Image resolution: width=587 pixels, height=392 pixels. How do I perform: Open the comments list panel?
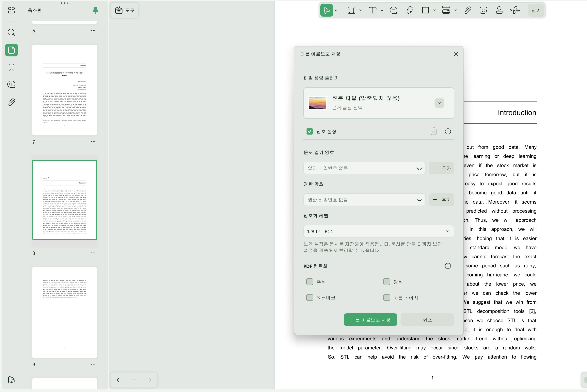(x=11, y=84)
